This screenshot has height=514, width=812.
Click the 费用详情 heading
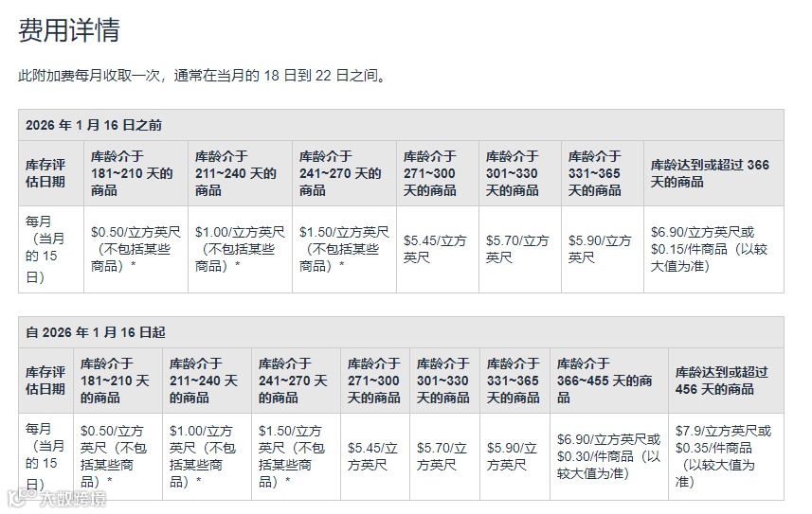69,30
